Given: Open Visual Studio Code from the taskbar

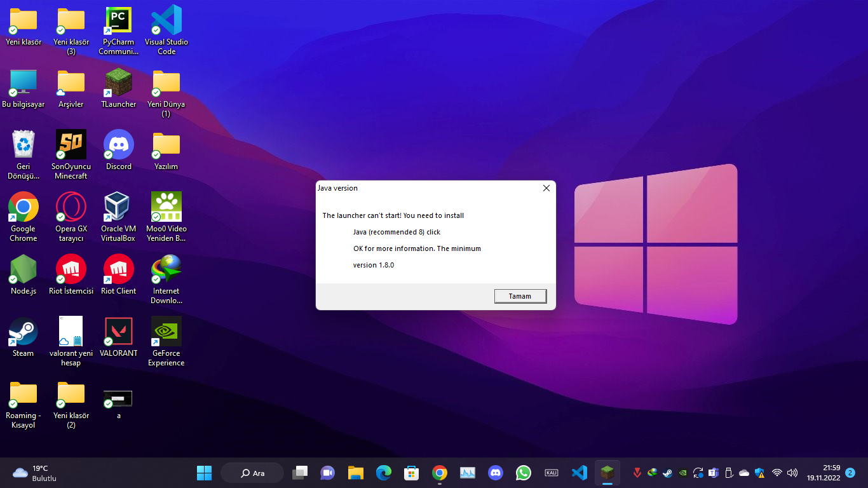Looking at the screenshot, I should pyautogui.click(x=579, y=473).
